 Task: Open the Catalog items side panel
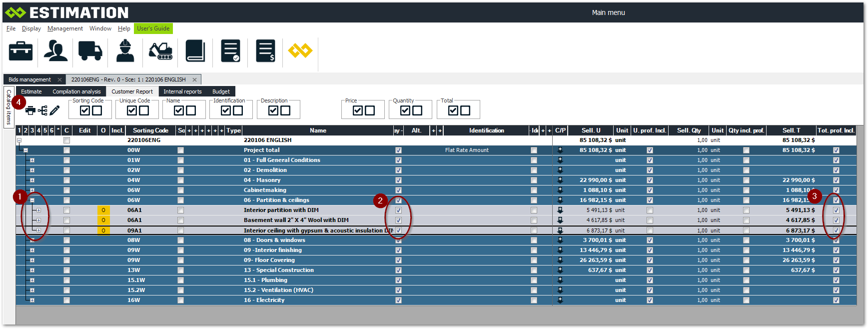click(8, 107)
